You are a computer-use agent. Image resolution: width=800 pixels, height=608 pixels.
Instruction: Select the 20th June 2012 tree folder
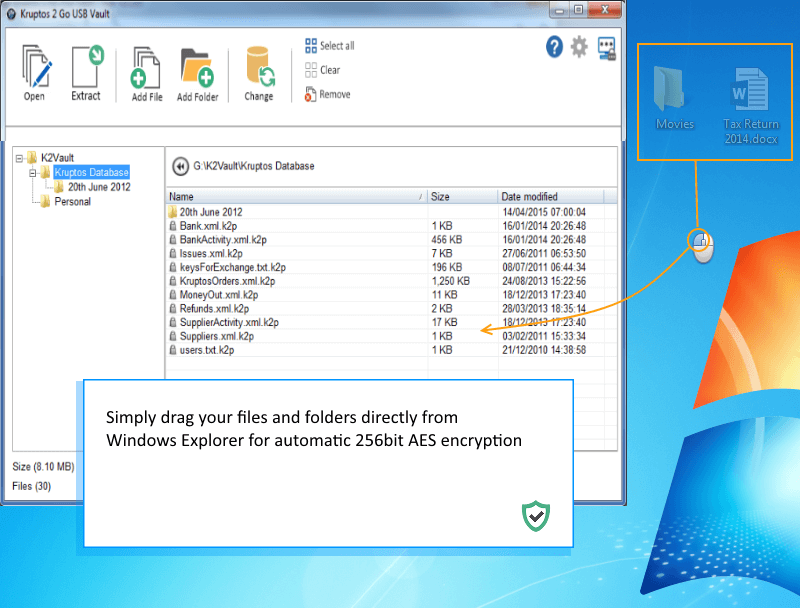99,187
